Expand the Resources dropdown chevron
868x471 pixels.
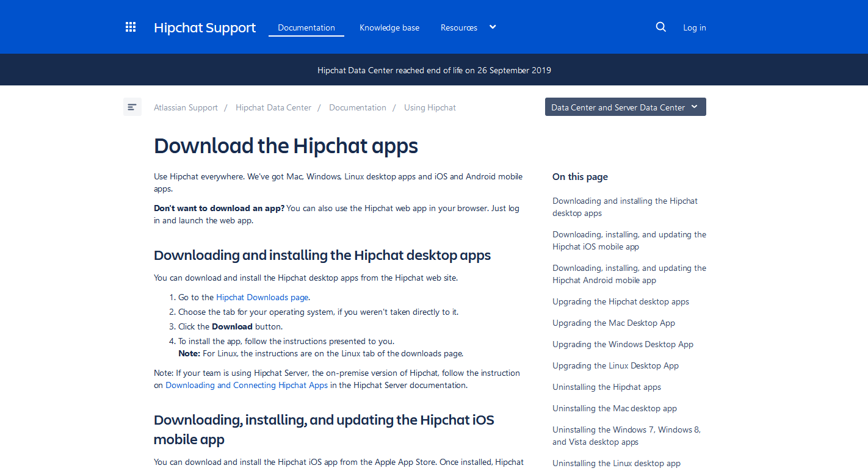pos(493,27)
